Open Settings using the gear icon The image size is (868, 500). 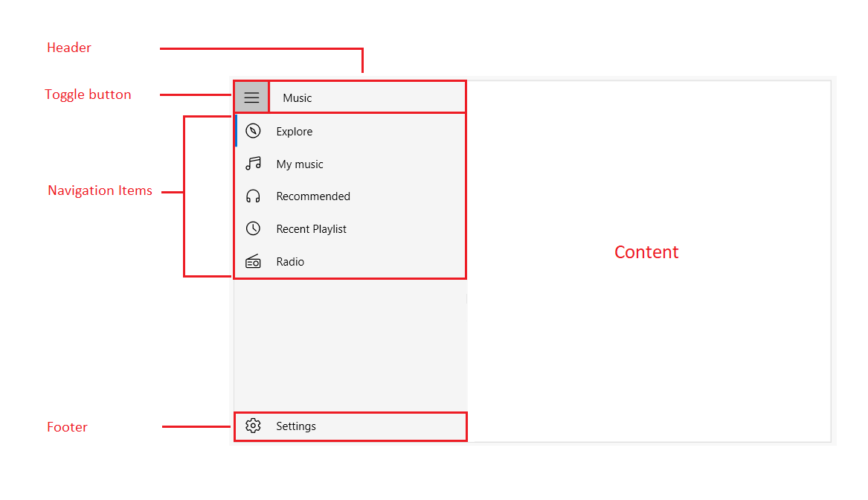point(253,425)
